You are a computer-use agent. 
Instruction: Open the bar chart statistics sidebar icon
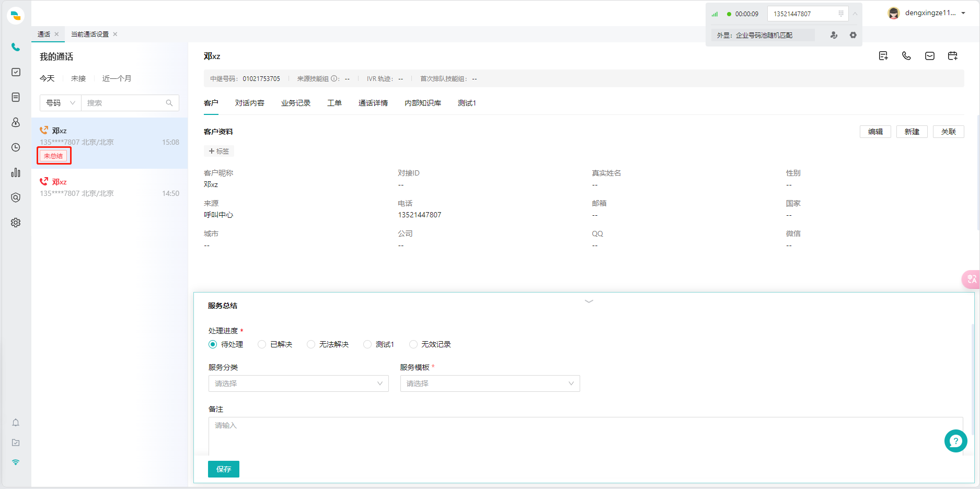(x=16, y=172)
